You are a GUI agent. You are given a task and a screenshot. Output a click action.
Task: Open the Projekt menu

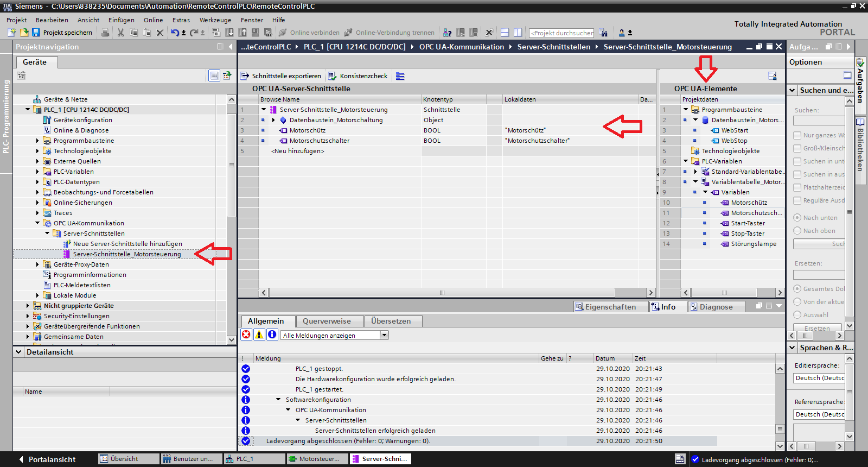tap(17, 20)
